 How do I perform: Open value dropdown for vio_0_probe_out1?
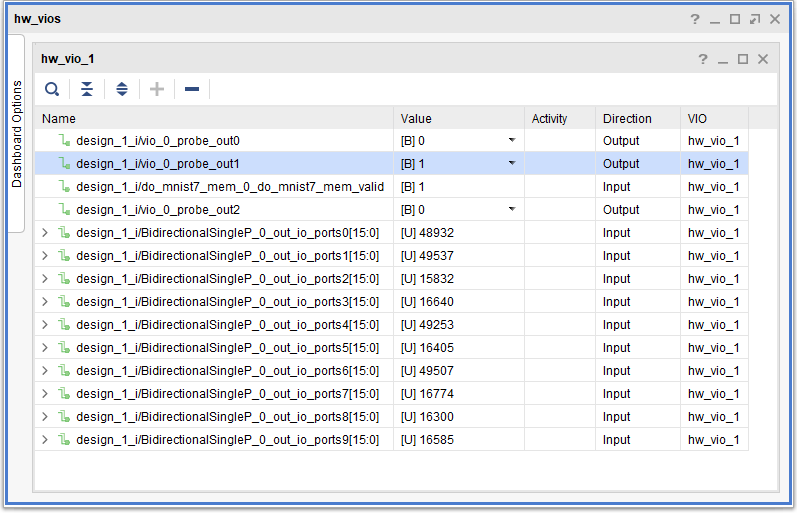pyautogui.click(x=512, y=163)
